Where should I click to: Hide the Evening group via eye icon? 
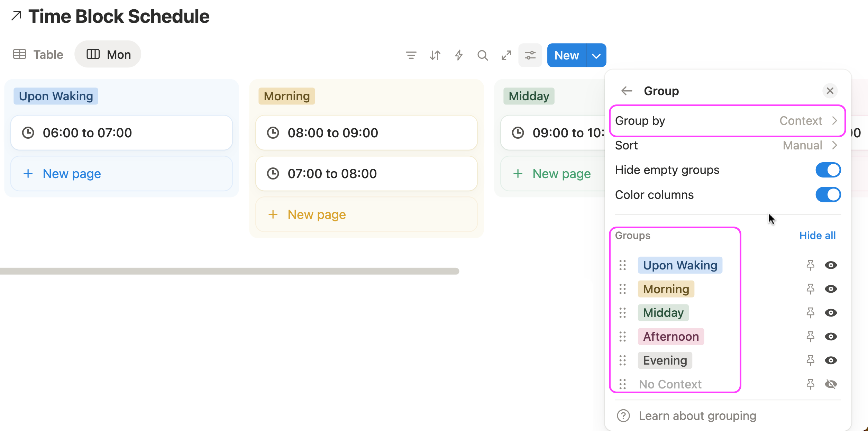(831, 360)
